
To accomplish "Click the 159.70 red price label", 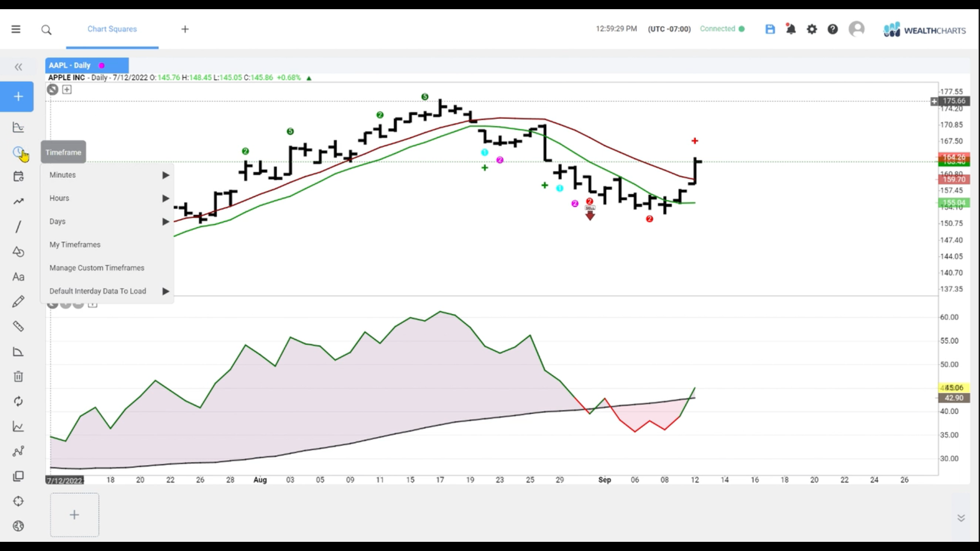I will point(954,179).
